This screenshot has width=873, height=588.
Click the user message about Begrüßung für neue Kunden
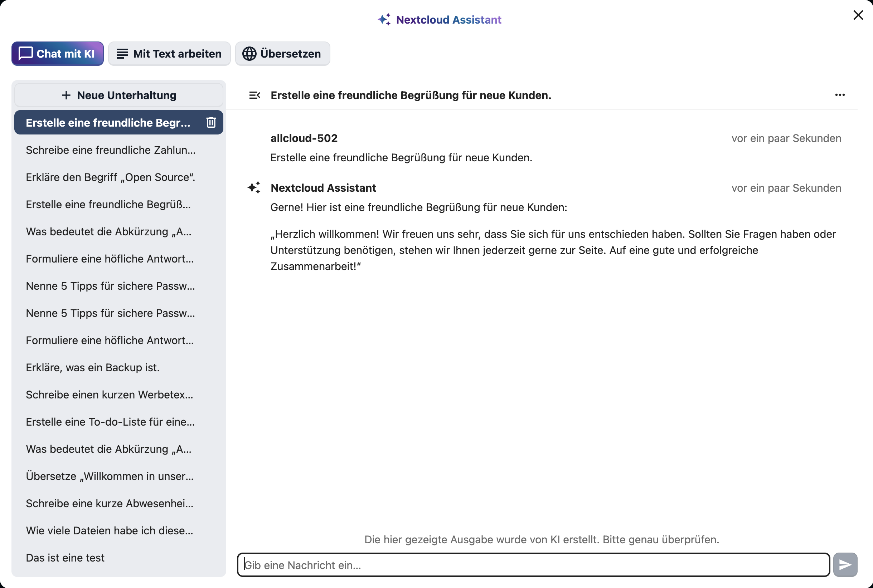coord(401,157)
